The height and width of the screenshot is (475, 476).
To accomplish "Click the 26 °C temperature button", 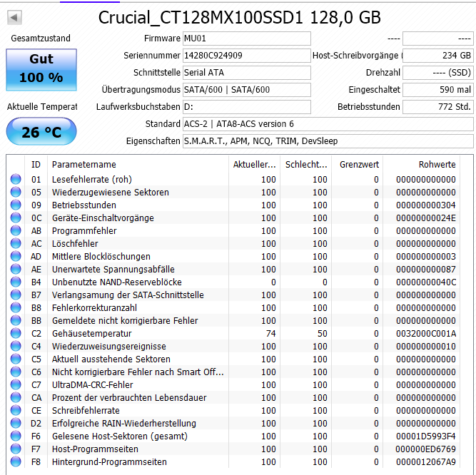I will coord(41,132).
